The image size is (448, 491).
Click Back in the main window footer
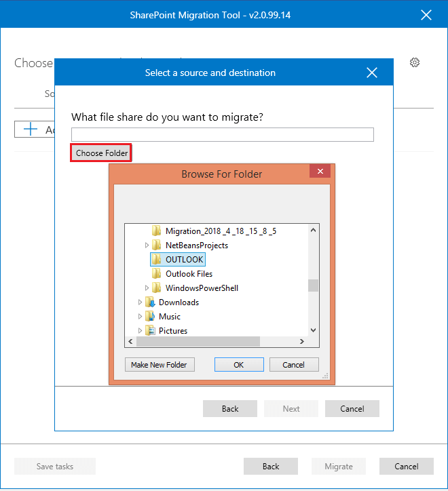coord(271,467)
